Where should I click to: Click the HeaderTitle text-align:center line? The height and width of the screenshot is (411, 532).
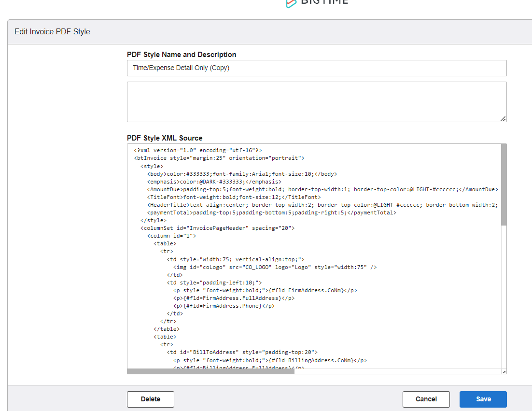(x=322, y=205)
